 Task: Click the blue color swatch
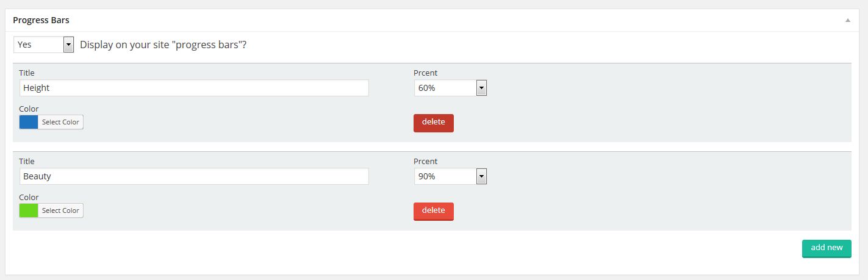[29, 122]
